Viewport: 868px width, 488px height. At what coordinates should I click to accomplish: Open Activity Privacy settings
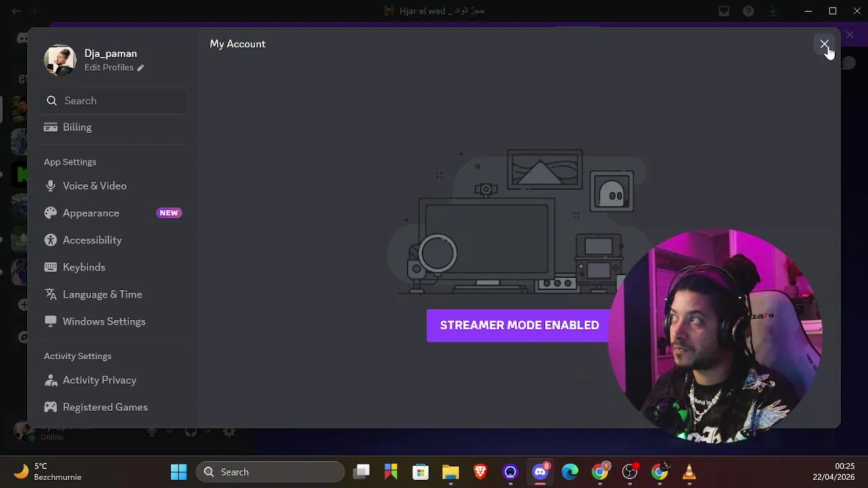(113, 380)
